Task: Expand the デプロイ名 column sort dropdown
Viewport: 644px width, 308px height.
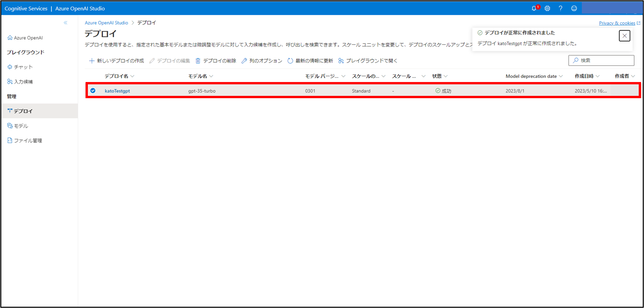Action: [132, 76]
